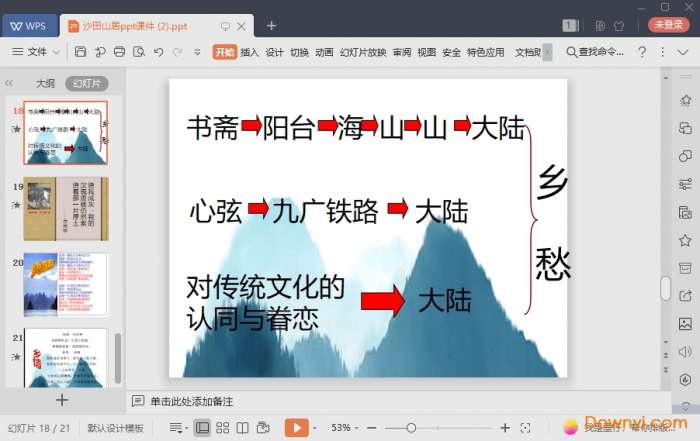
Task: Click the Undo arrow
Action: tap(158, 52)
